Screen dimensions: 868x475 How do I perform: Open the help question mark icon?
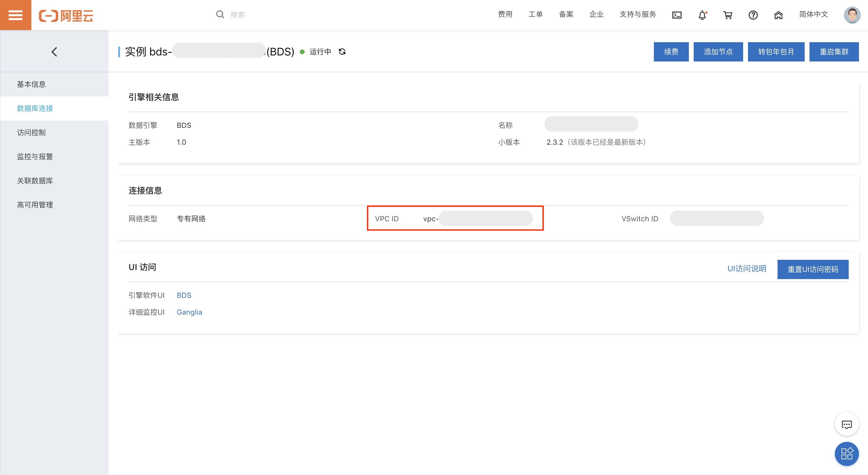[x=753, y=15]
